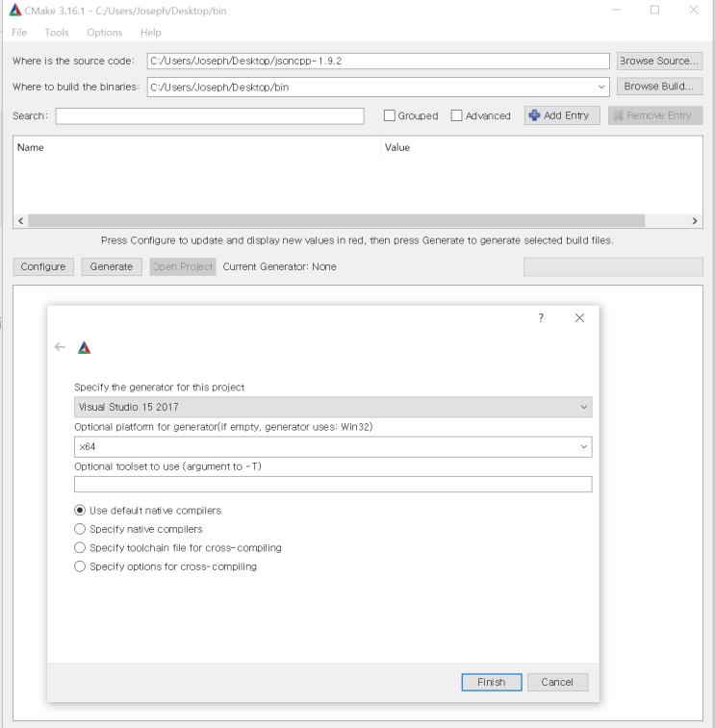Click the source code path field
Screen dimensions: 715x728
(x=378, y=61)
